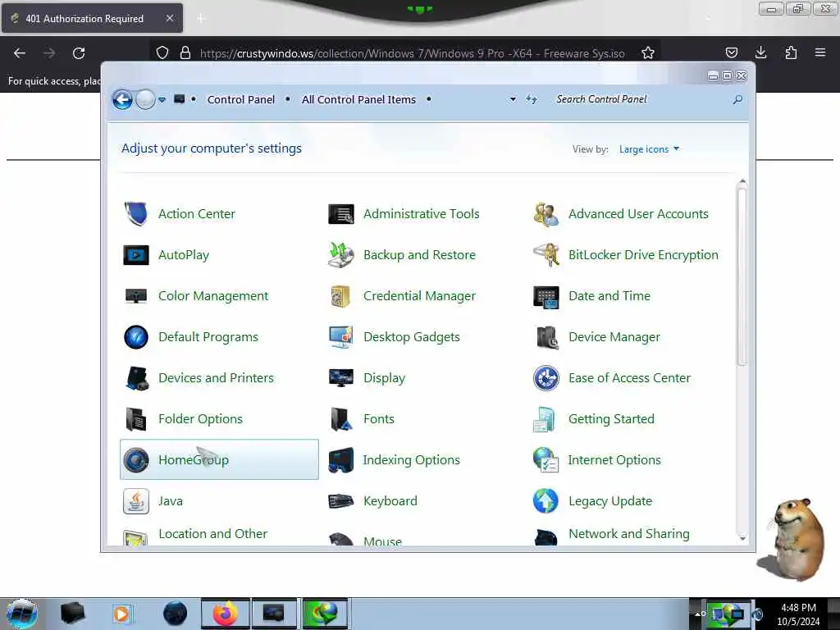Screen dimensions: 840x630
Task: Open the Java coffee cup icon
Action: point(136,501)
